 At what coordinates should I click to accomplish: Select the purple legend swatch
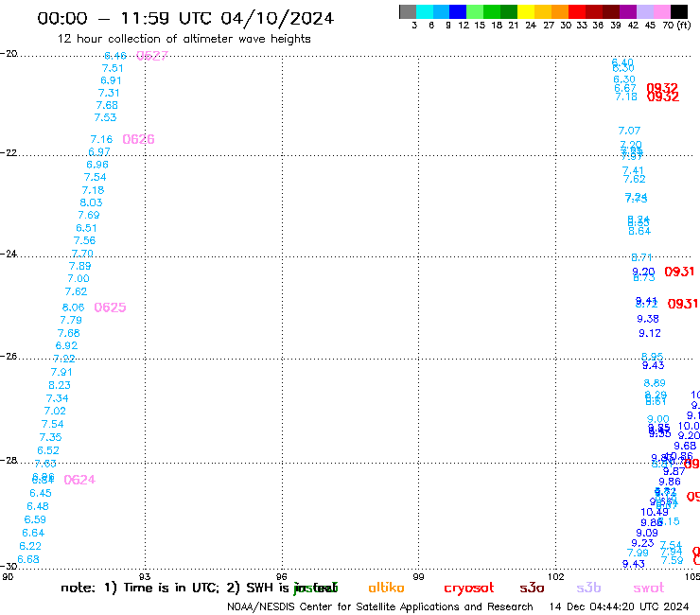point(628,11)
